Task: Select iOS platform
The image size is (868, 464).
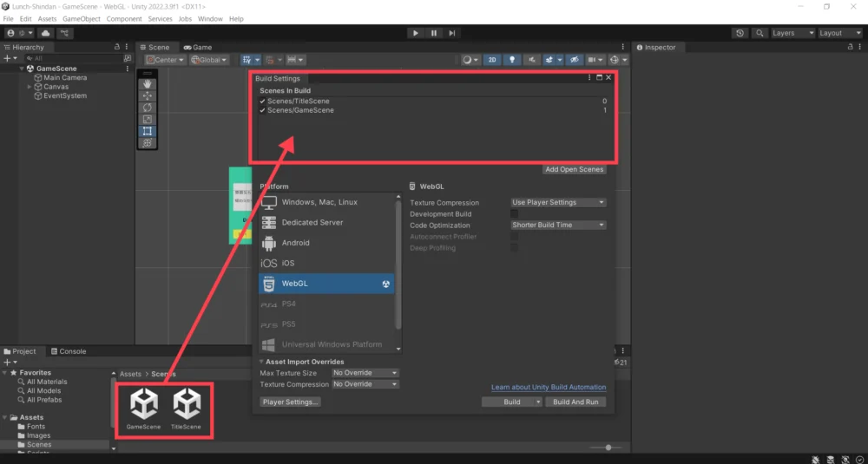Action: [326, 264]
